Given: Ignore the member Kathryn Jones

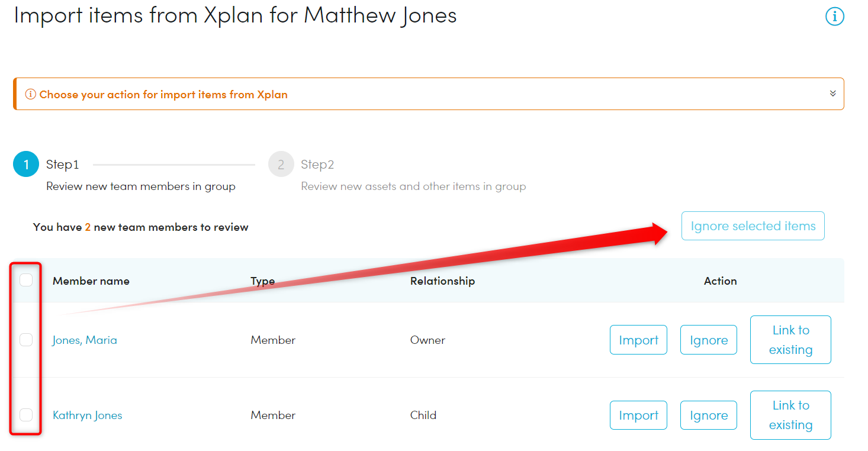Looking at the screenshot, I should point(708,415).
